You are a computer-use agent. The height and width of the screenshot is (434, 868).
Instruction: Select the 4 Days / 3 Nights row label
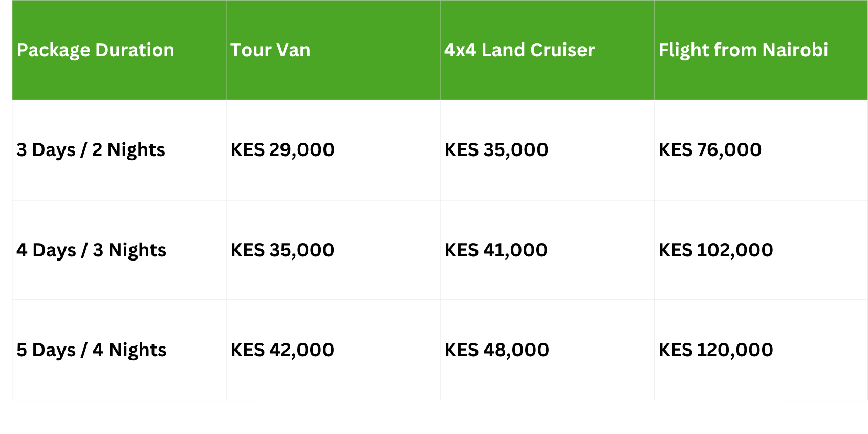[91, 250]
